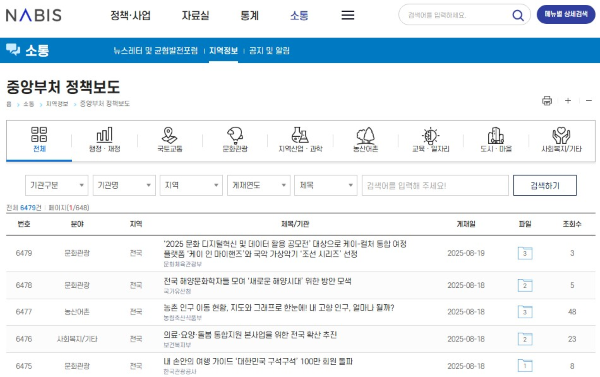This screenshot has height=377, width=600.
Task: Click the 농산어촌 field cell of row 6477
Action: pos(77,312)
